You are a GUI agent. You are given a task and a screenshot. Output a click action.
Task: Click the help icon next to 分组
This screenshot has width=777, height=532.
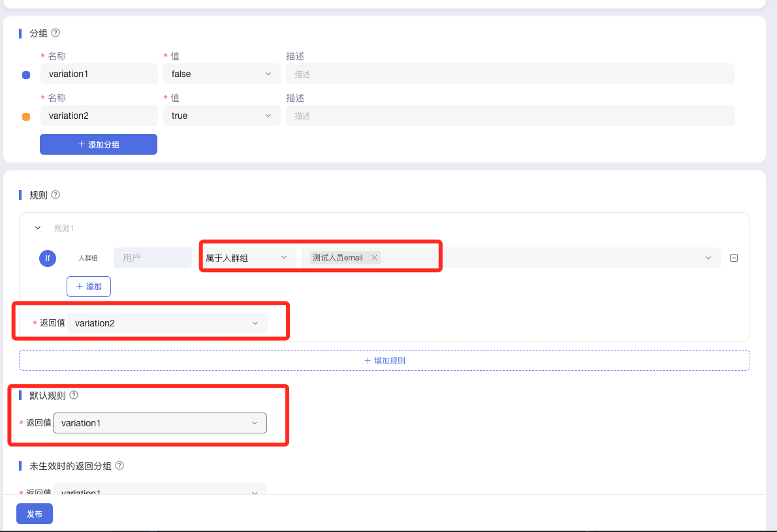click(x=55, y=33)
